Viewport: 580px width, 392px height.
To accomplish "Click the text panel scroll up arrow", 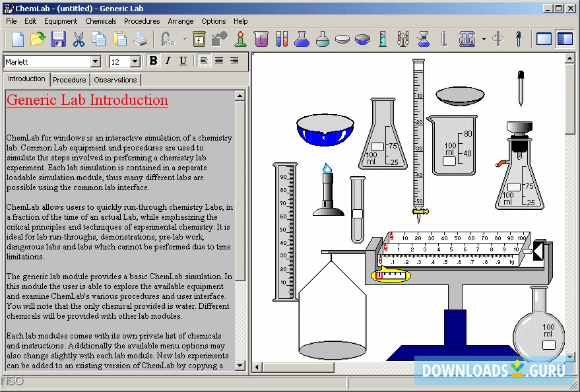I will tap(240, 96).
